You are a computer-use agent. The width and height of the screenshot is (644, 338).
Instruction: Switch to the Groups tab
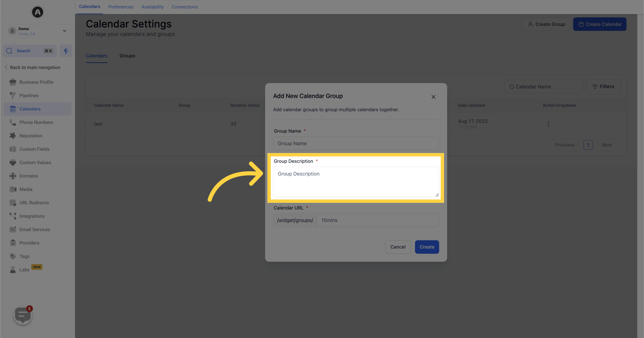[x=127, y=56]
